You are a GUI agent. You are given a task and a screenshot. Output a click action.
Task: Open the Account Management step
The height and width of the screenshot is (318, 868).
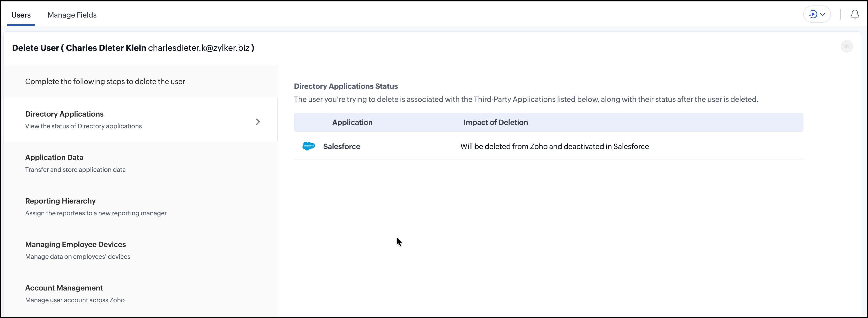click(141, 293)
